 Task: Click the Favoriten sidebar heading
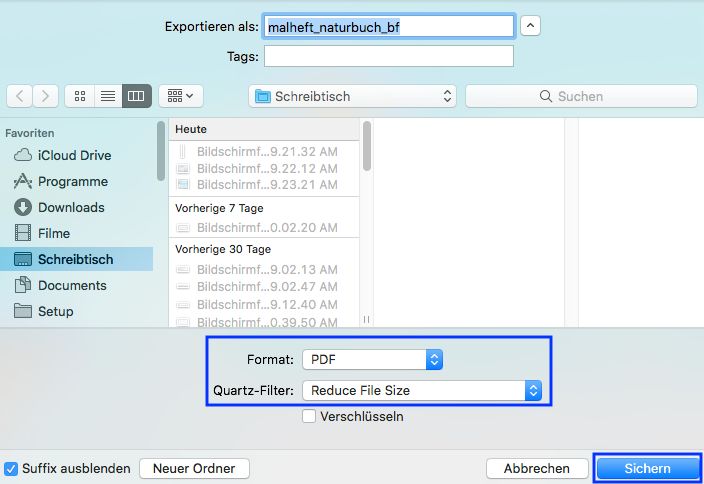30,133
